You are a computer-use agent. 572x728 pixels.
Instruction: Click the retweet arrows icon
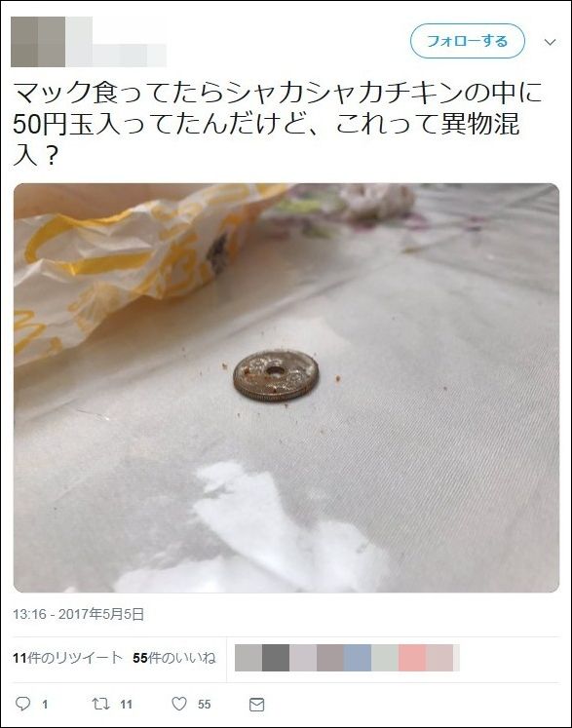100,704
